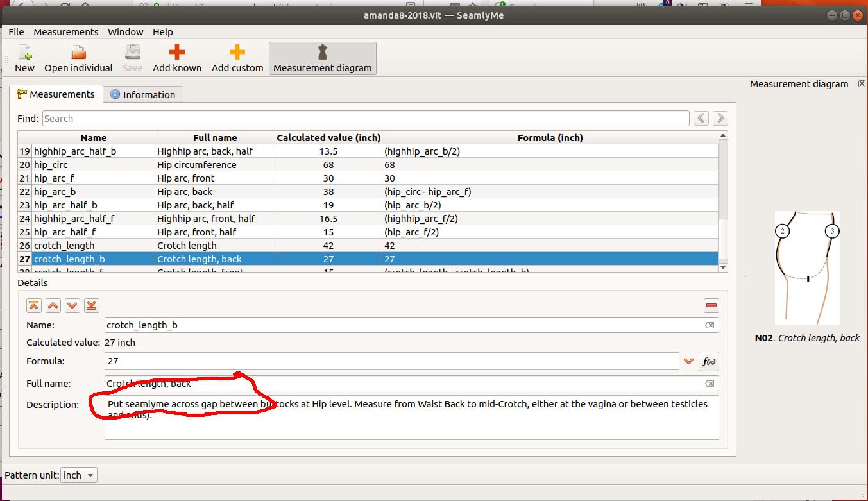Viewport: 868px width, 501px height.
Task: Move measurement to top of list
Action: click(34, 306)
